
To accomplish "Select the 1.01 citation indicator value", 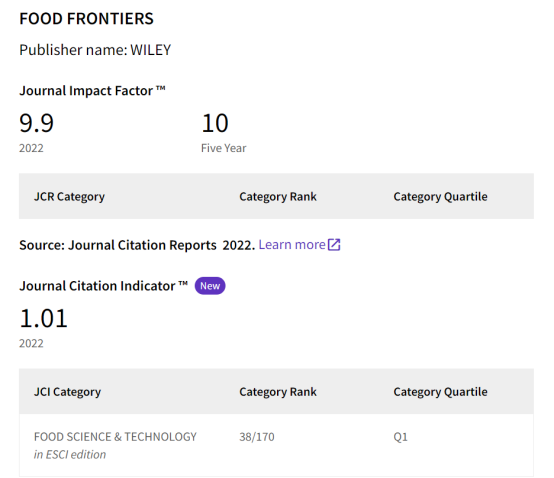I will point(43,318).
